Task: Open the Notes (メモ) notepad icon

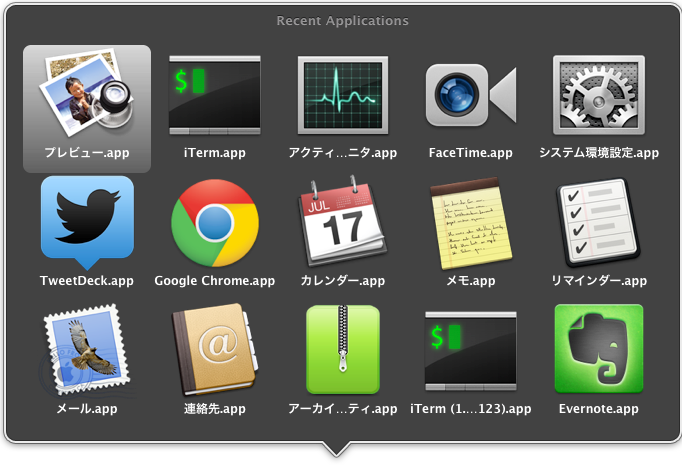Action: coord(471,223)
